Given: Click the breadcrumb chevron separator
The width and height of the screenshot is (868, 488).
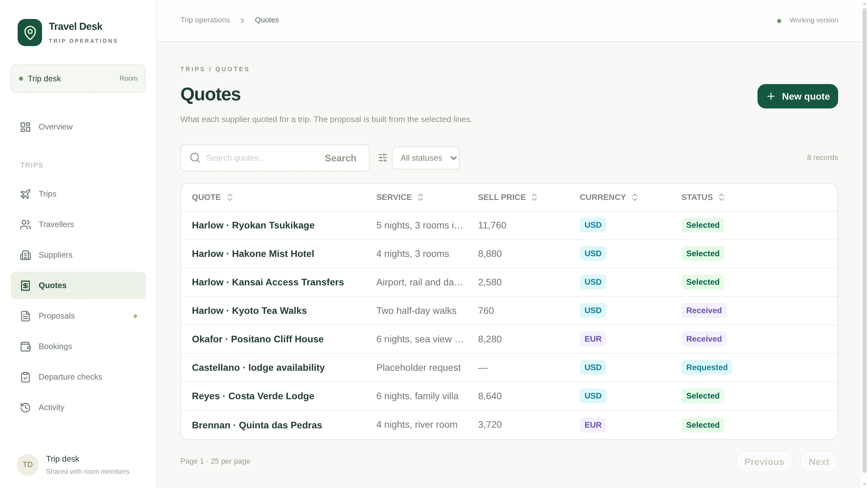Looking at the screenshot, I should point(242,20).
